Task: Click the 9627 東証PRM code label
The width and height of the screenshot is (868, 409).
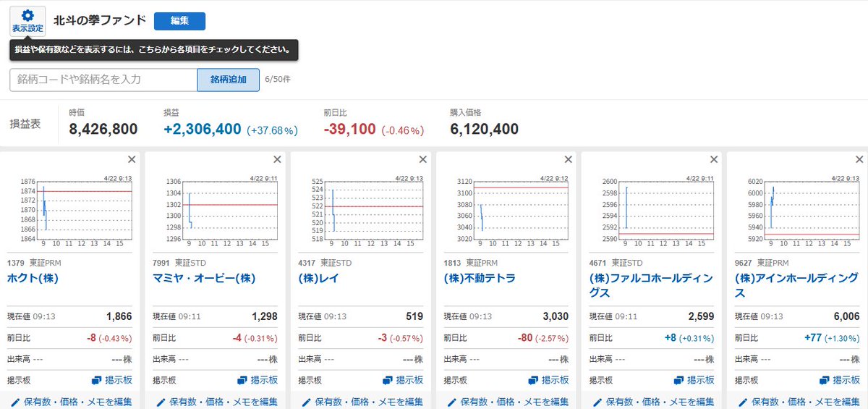Action: (x=762, y=263)
